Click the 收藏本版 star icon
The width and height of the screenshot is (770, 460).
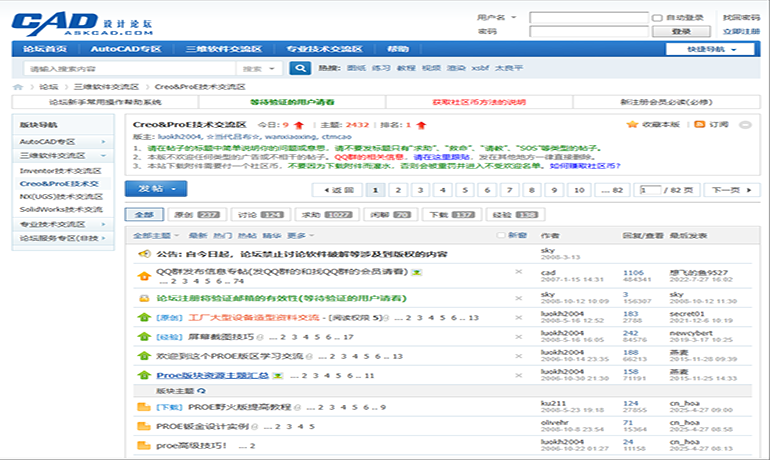click(x=632, y=125)
